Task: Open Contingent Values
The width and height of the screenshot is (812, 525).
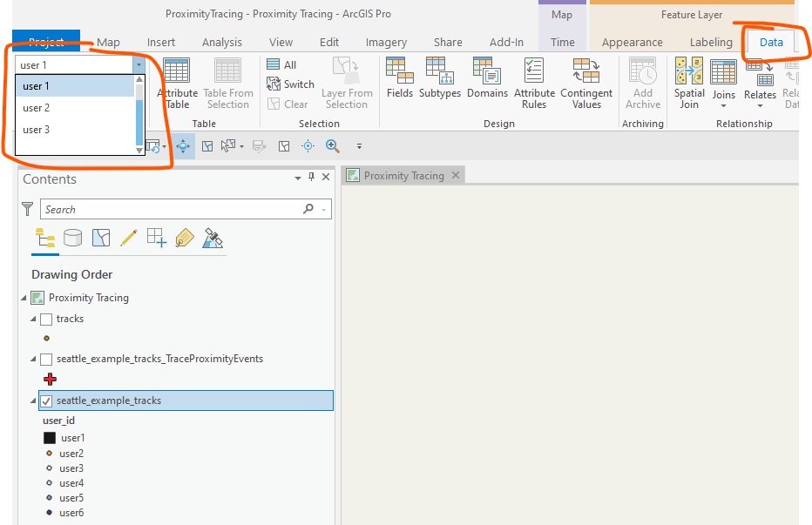Action: tap(586, 84)
